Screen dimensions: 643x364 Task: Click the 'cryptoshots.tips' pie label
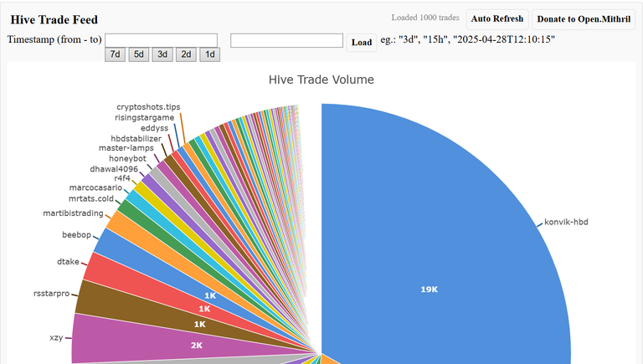point(148,106)
